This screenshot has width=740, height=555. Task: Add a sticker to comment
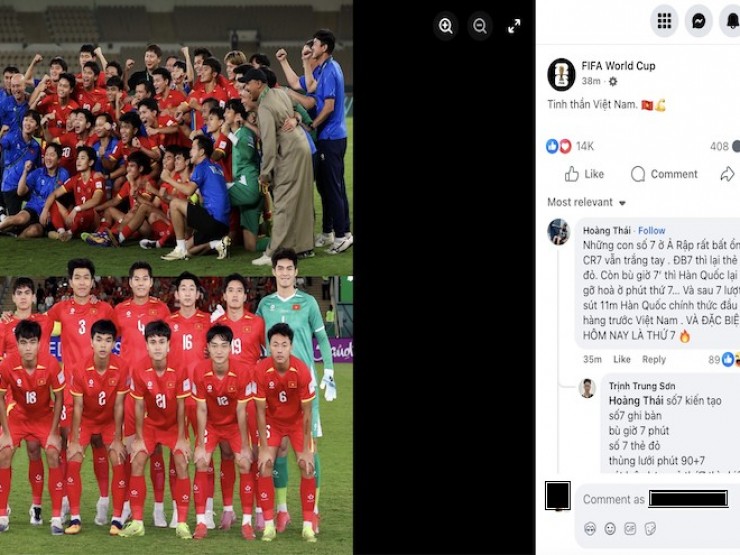[x=650, y=529]
